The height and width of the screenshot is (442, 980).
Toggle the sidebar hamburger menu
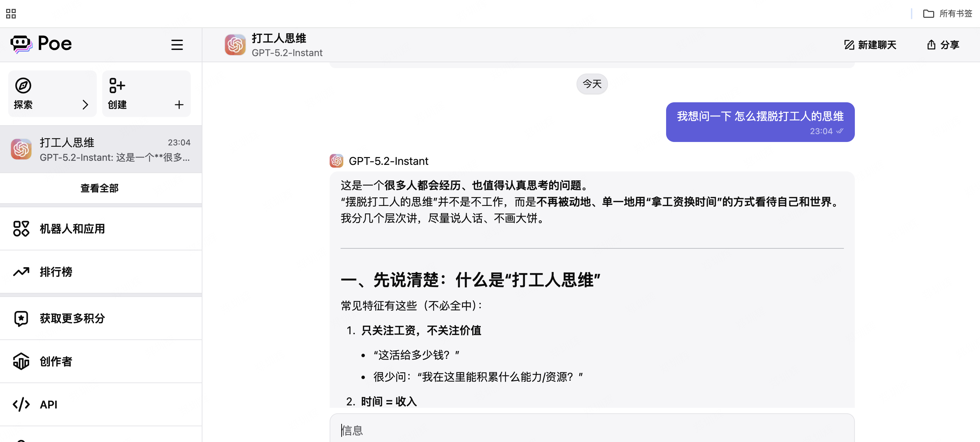pos(176,44)
